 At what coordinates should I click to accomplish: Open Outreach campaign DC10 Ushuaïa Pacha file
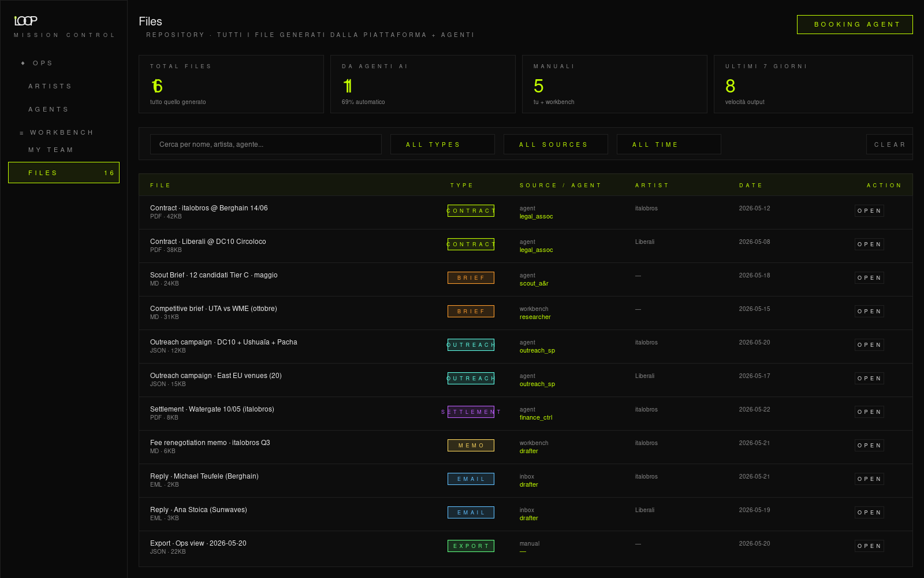[x=869, y=345]
